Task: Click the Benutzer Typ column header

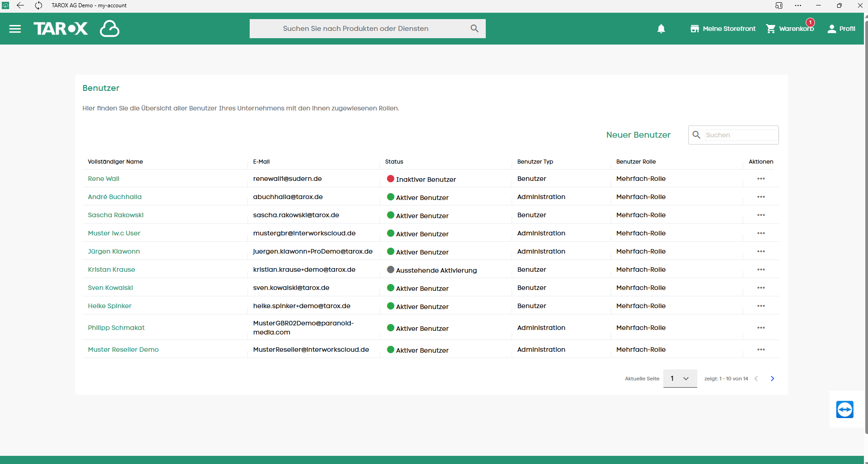Action: click(535, 162)
